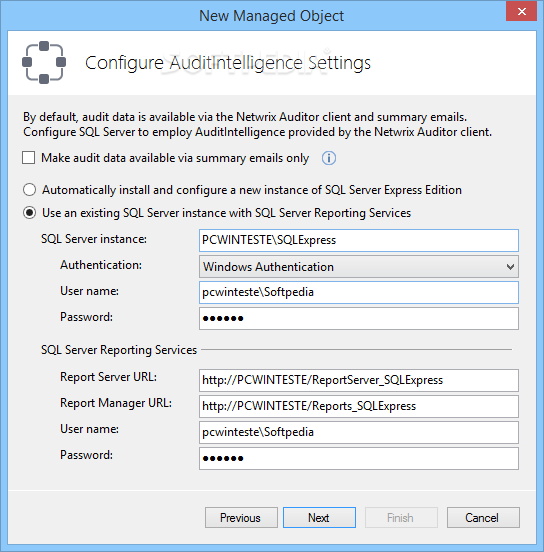Click the Finish button

[x=401, y=518]
